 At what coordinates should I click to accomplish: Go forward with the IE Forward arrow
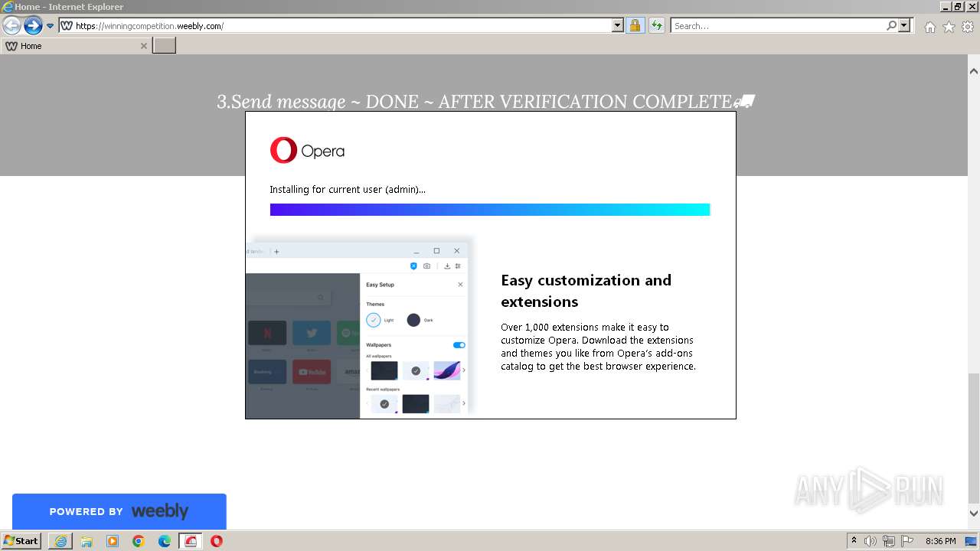33,26
